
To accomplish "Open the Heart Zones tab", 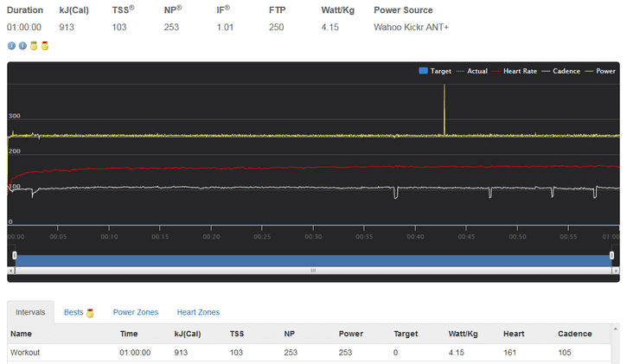I will click(198, 312).
